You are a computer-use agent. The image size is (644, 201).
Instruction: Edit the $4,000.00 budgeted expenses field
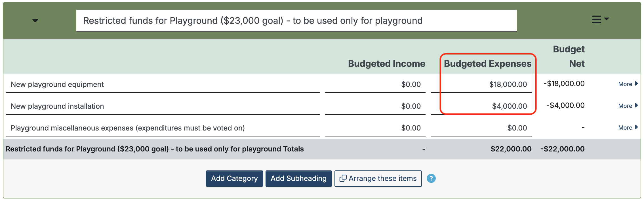(x=481, y=106)
